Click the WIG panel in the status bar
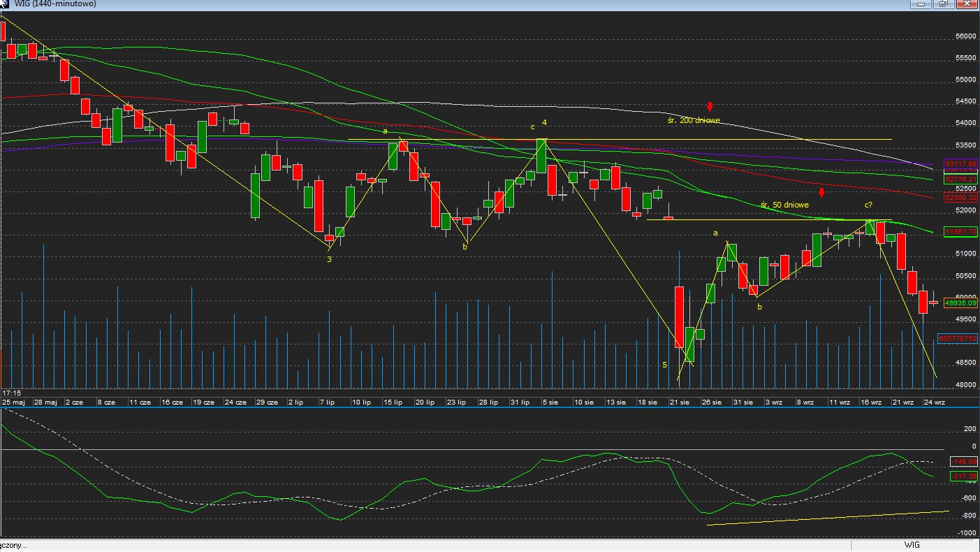Viewport: 980px width, 552px height. (912, 545)
